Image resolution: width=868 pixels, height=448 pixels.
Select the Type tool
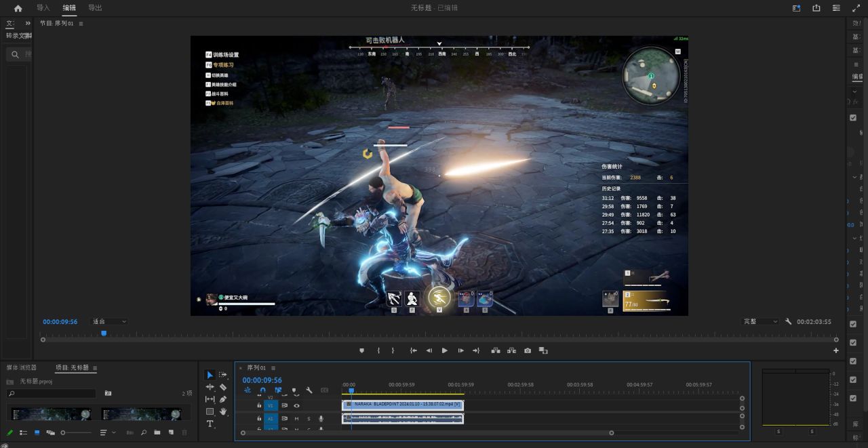click(210, 424)
